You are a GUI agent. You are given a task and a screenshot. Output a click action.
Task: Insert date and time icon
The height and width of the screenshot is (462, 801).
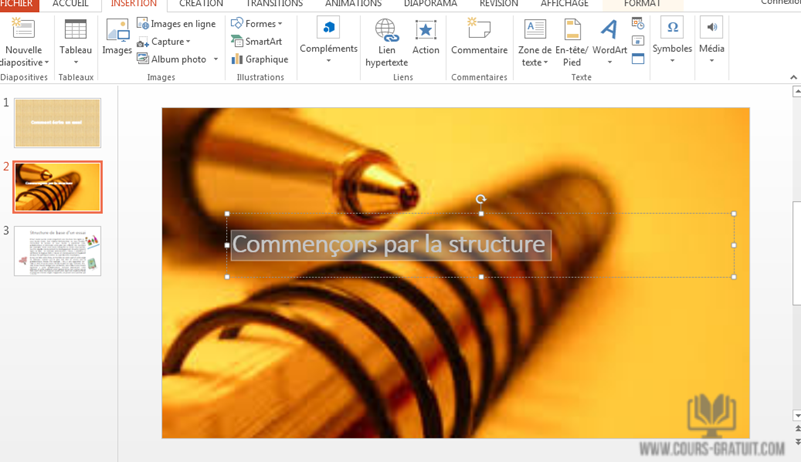point(638,24)
